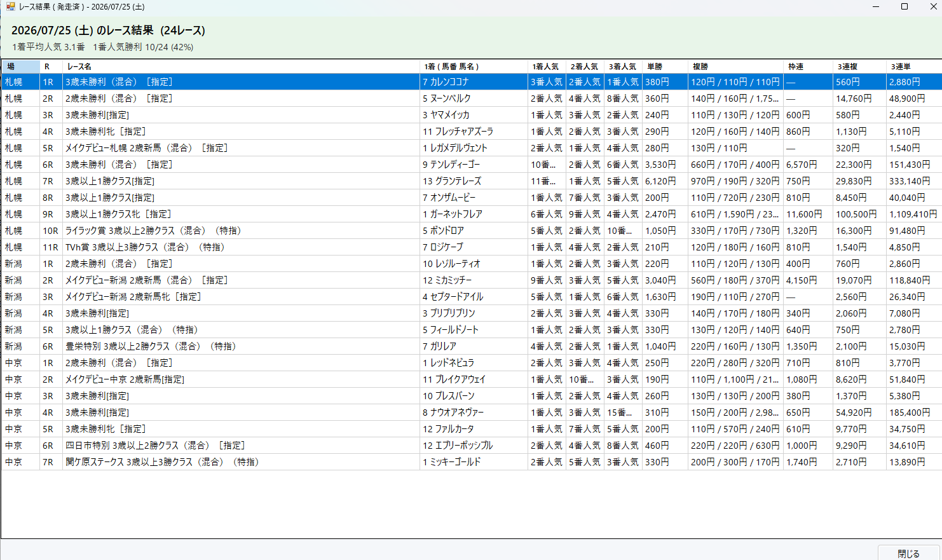The height and width of the screenshot is (560, 942).
Task: Minimize the レース結果 window
Action: (875, 6)
